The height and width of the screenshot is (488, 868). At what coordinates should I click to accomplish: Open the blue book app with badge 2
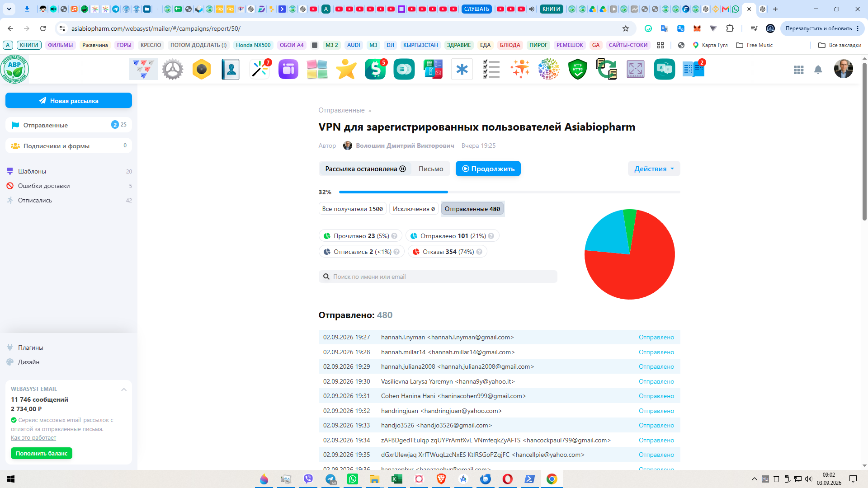coord(693,69)
